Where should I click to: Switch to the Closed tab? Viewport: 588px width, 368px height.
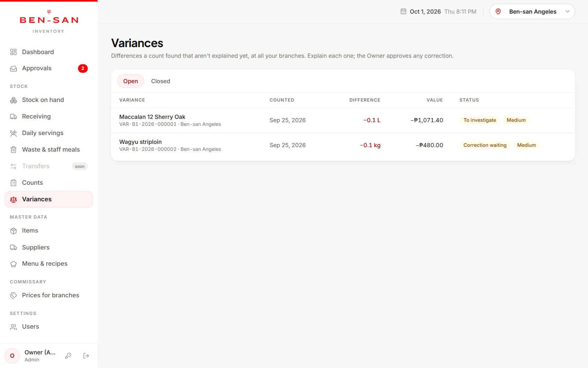coord(161,81)
